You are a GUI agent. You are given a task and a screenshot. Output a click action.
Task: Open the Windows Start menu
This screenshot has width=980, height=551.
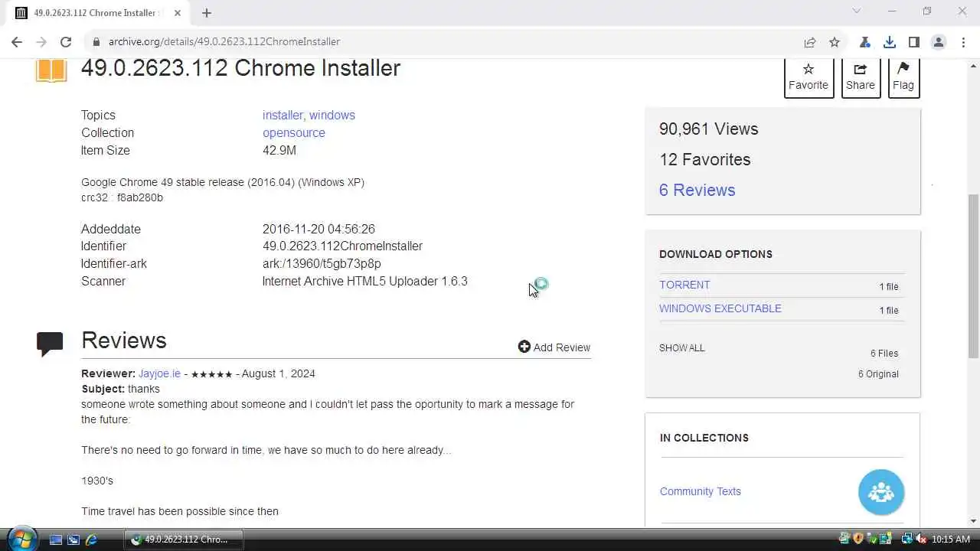[21, 539]
